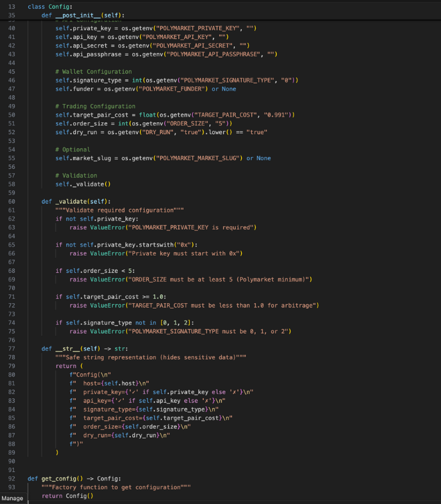
Task: Jump to sticky header 'class Config:'
Action: [50, 7]
